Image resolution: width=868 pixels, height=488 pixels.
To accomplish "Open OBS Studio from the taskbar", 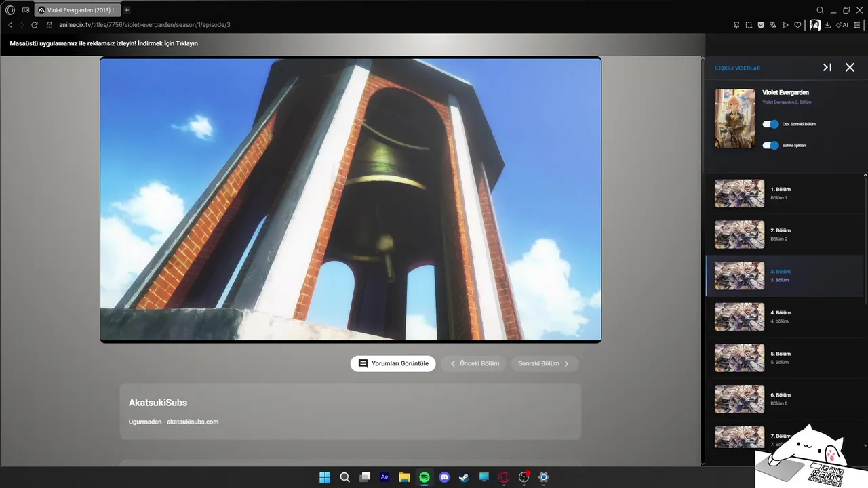I will pyautogui.click(x=524, y=477).
